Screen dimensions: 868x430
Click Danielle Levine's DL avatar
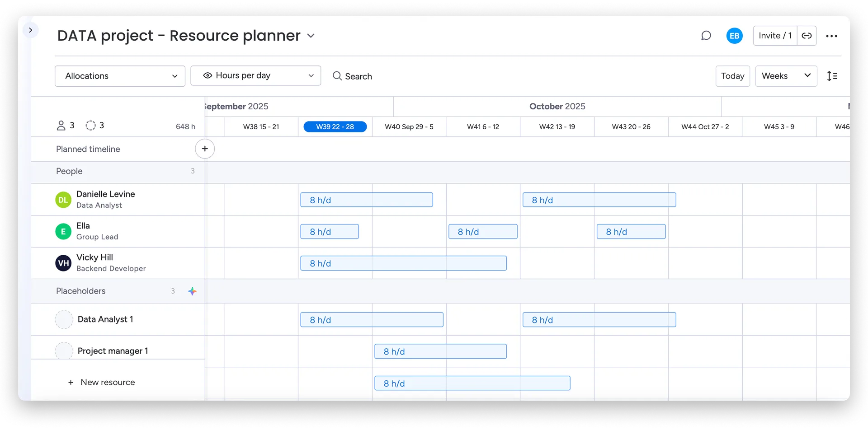(63, 200)
